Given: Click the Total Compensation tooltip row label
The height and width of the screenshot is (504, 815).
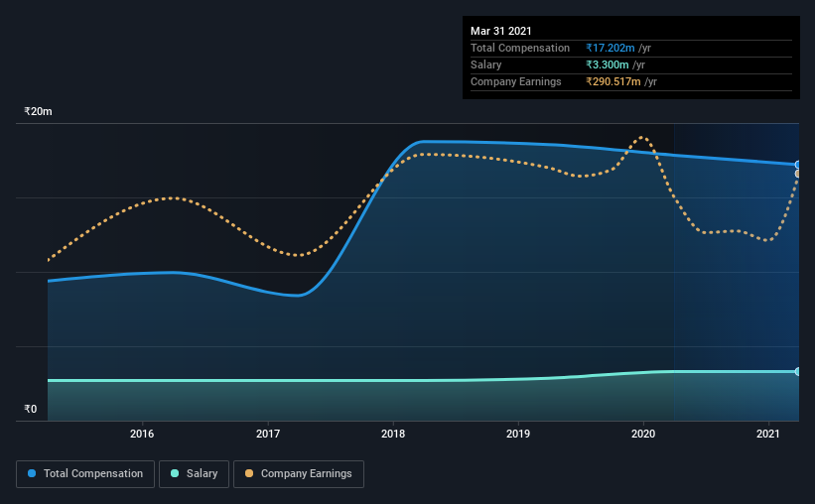Looking at the screenshot, I should (x=520, y=48).
